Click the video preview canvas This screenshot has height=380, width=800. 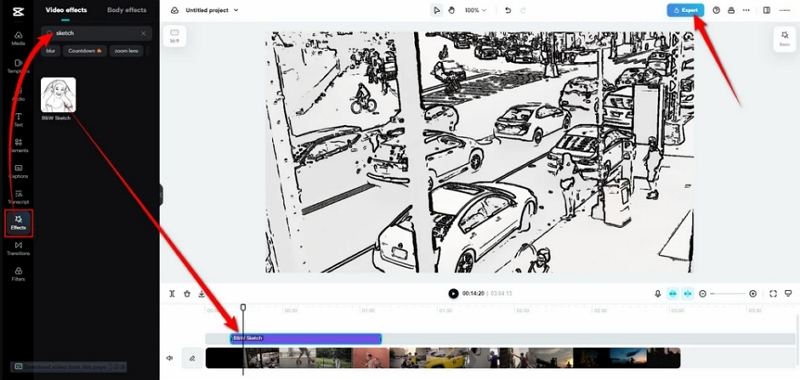click(x=480, y=152)
